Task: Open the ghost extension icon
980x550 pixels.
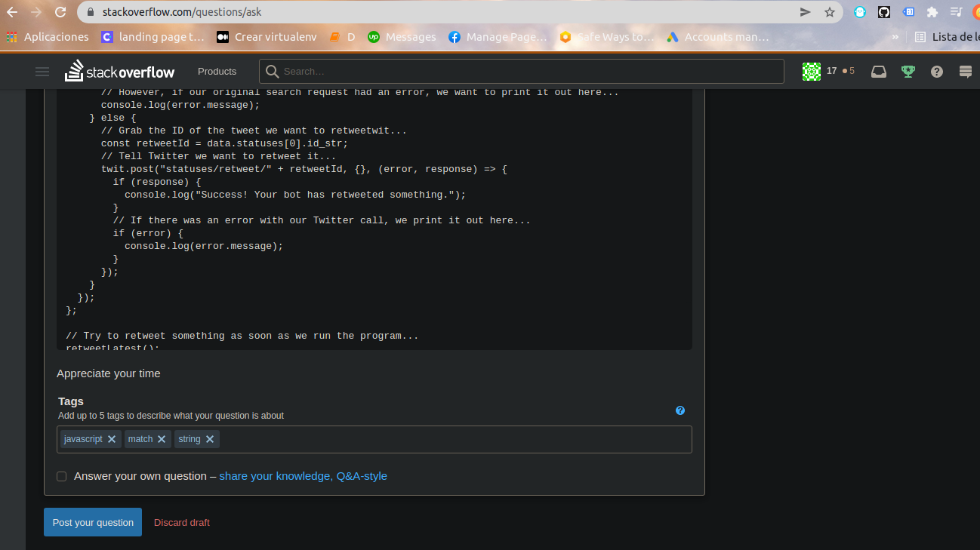Action: [860, 12]
